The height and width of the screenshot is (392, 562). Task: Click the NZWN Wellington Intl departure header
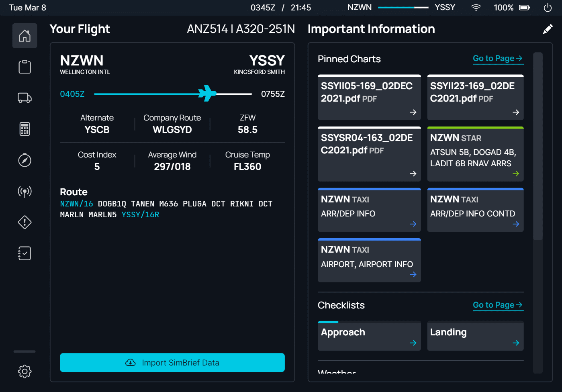(85, 64)
